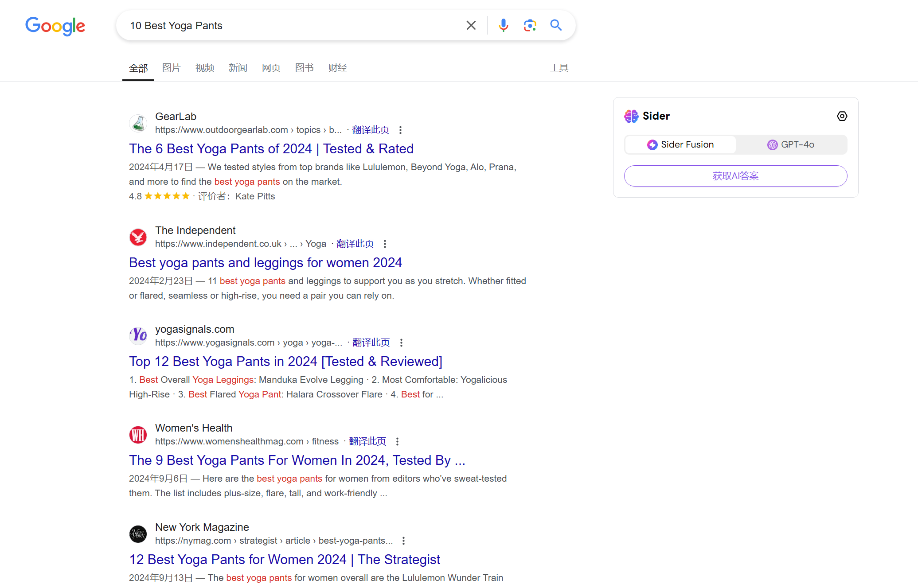Click The Independent site name
918x588 pixels.
pyautogui.click(x=195, y=230)
